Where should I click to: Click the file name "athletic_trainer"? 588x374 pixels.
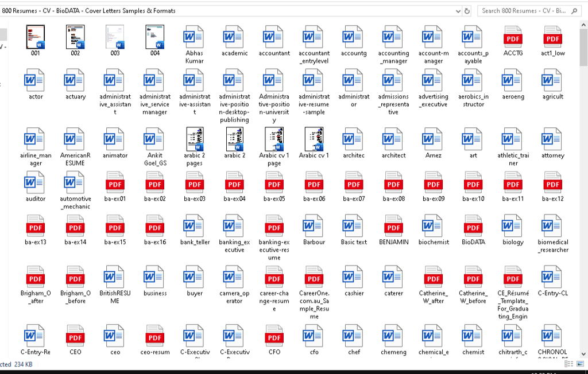tap(513, 159)
